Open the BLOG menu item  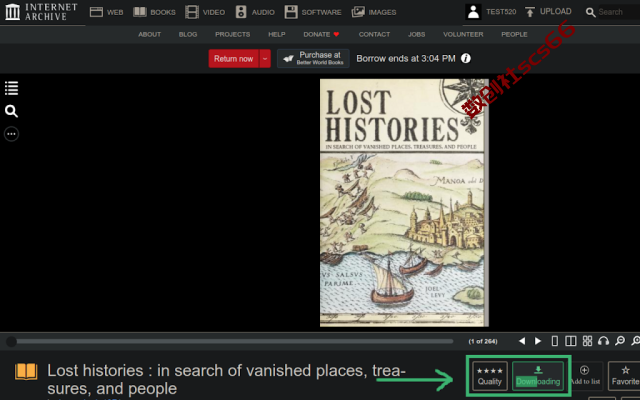tap(188, 34)
